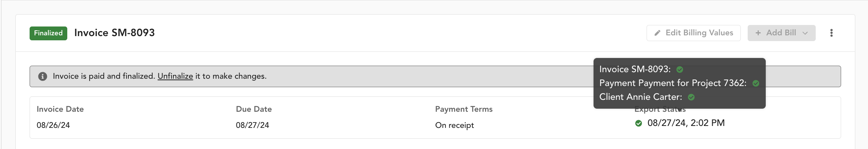Click the green Finalized status badge
The height and width of the screenshot is (149, 868).
point(48,33)
